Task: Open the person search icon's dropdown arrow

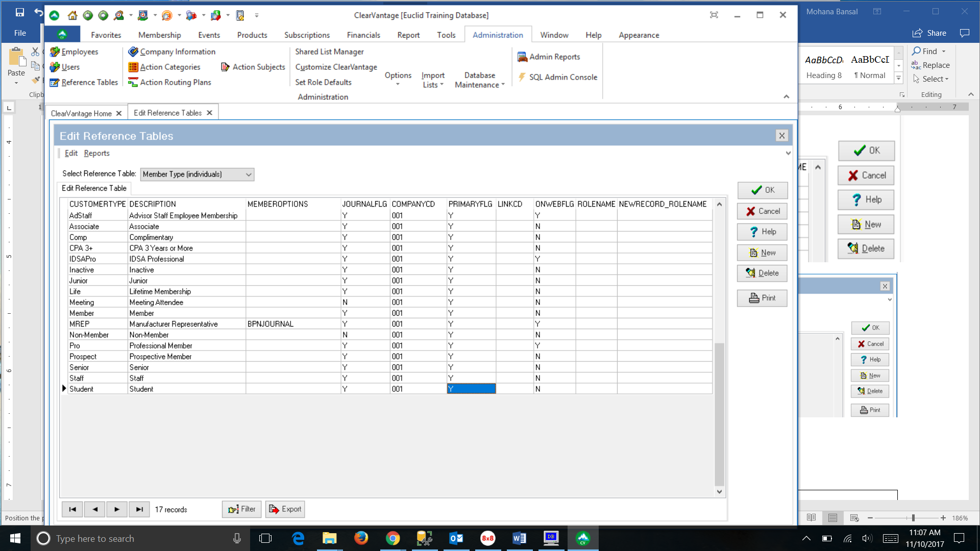Action: [131, 15]
